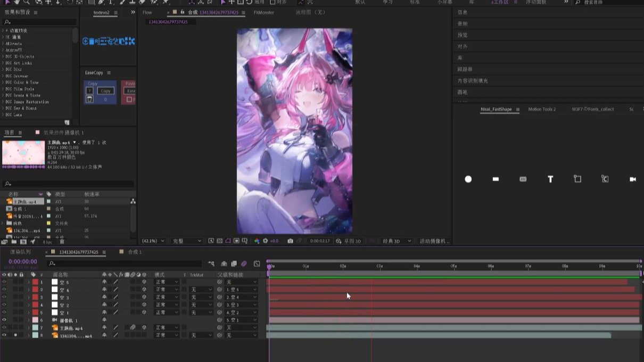The width and height of the screenshot is (644, 362).
Task: Hide the 摄像机 1 camera layer
Action: coord(4,320)
